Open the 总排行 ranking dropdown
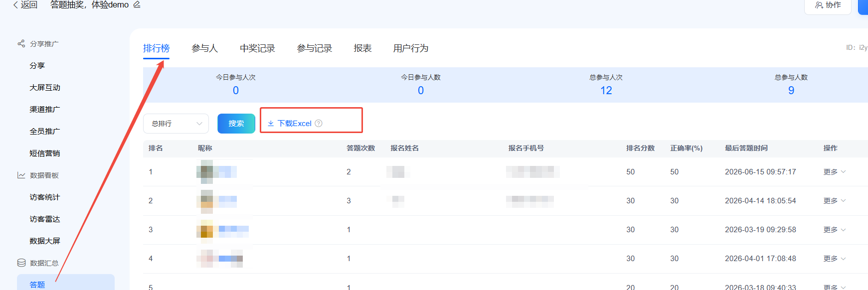The image size is (868, 290). (x=176, y=124)
